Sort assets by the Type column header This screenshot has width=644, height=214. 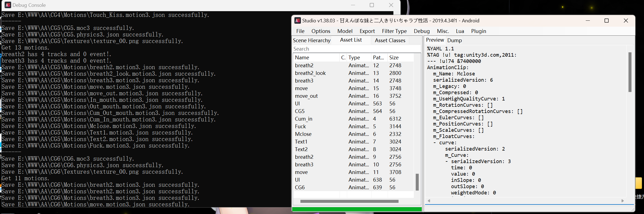point(359,57)
